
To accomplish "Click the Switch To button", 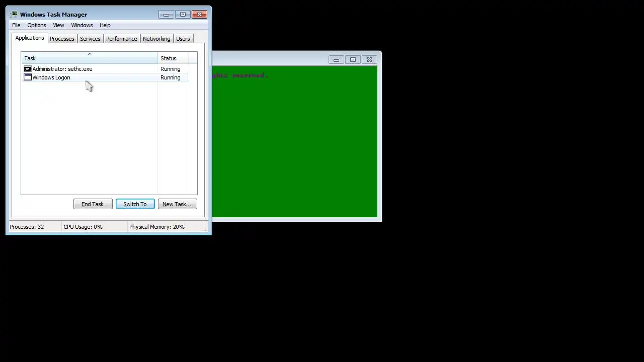I will point(135,204).
